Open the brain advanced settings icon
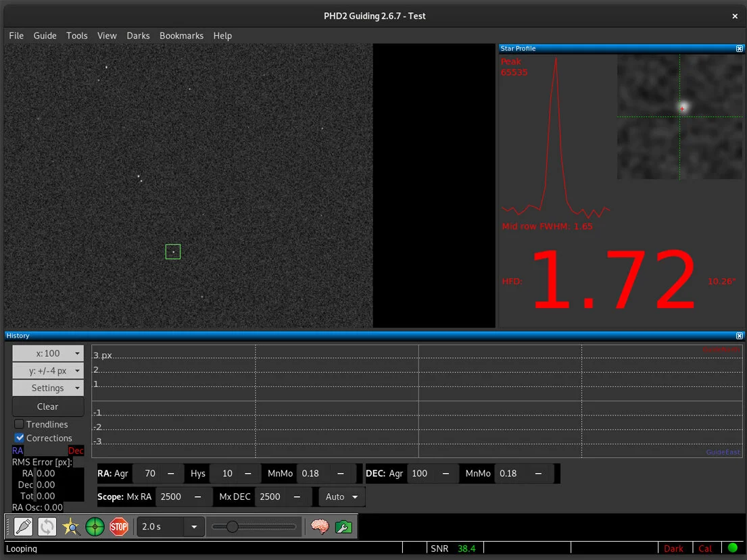Screen dimensions: 747x560 point(320,527)
